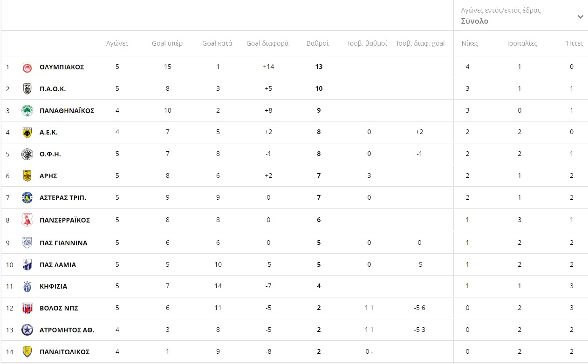Click the Panathinaikos green shamrock logo
The height and width of the screenshot is (364, 588).
(27, 111)
